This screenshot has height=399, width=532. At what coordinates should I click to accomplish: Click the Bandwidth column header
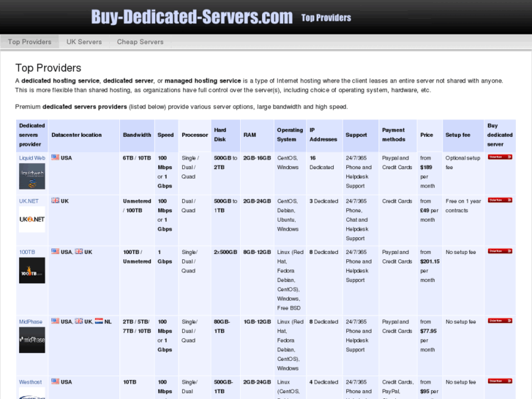click(x=137, y=135)
